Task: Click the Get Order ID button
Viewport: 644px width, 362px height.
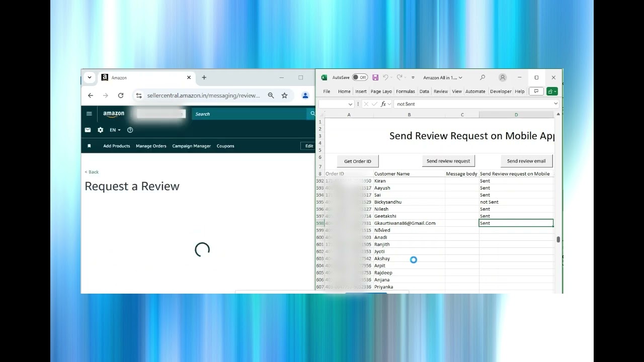Action: (x=358, y=161)
